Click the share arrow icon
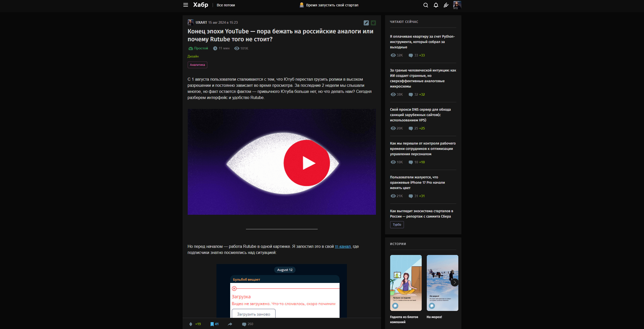 pyautogui.click(x=230, y=324)
